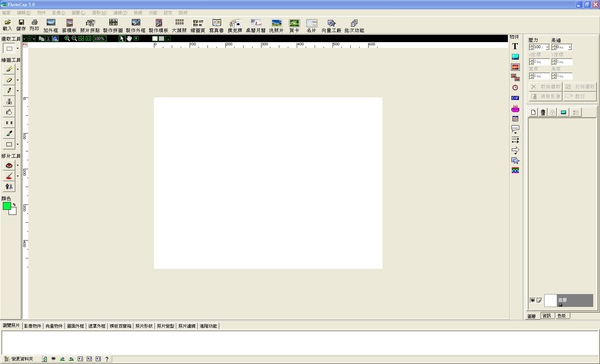Select the eraser drawing tool
This screenshot has width=600, height=364.
[x=9, y=80]
